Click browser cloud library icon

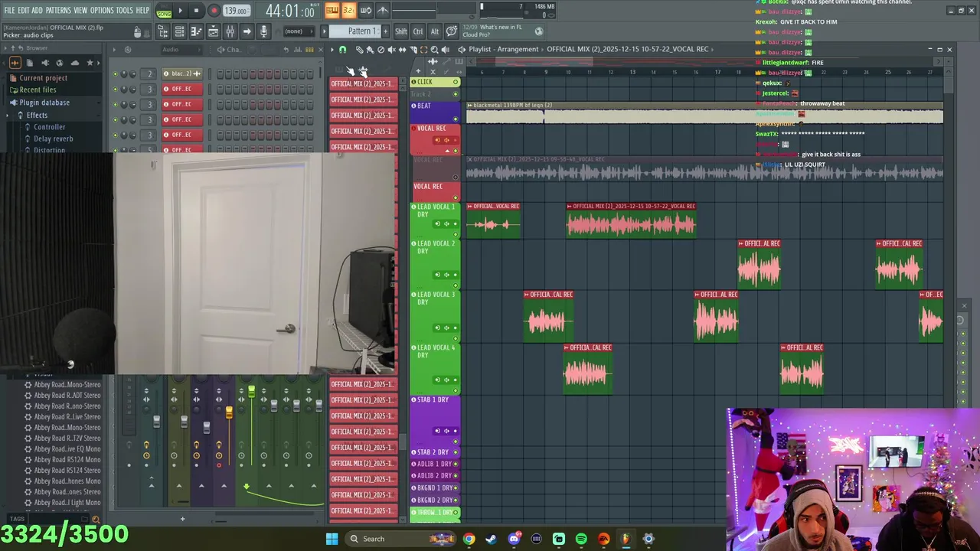74,63
